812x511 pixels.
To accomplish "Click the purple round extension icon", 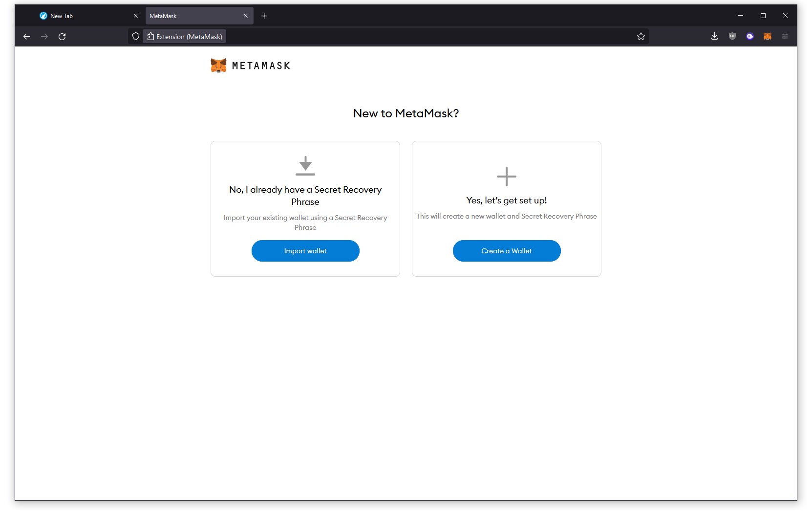I will [x=750, y=36].
